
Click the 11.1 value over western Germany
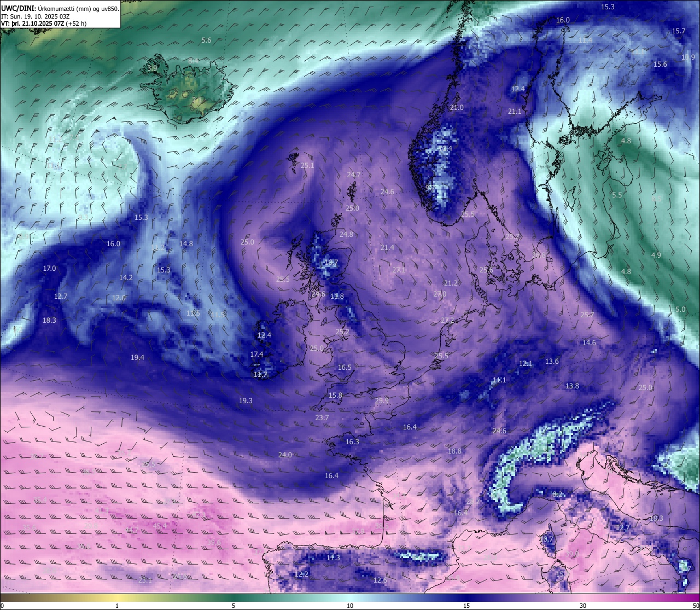pos(499,380)
